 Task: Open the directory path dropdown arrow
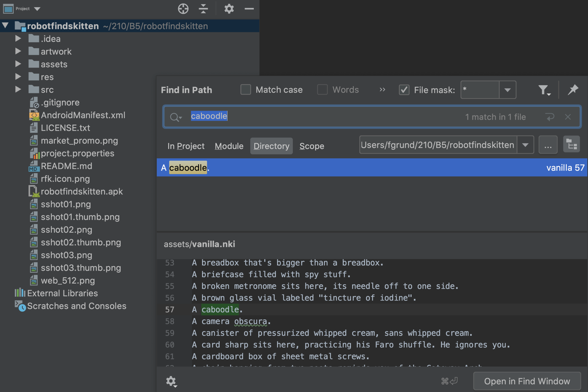point(525,145)
